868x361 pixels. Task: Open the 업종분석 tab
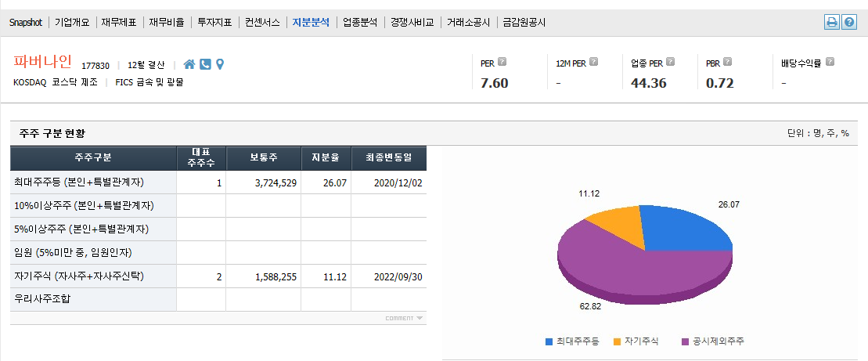(360, 23)
